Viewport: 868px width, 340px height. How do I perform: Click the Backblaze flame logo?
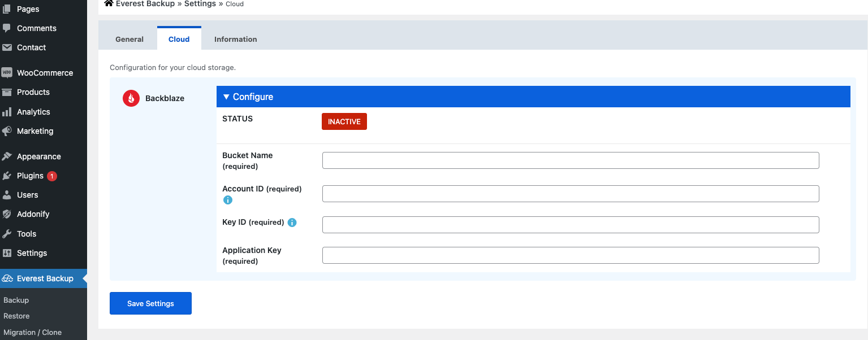[131, 98]
